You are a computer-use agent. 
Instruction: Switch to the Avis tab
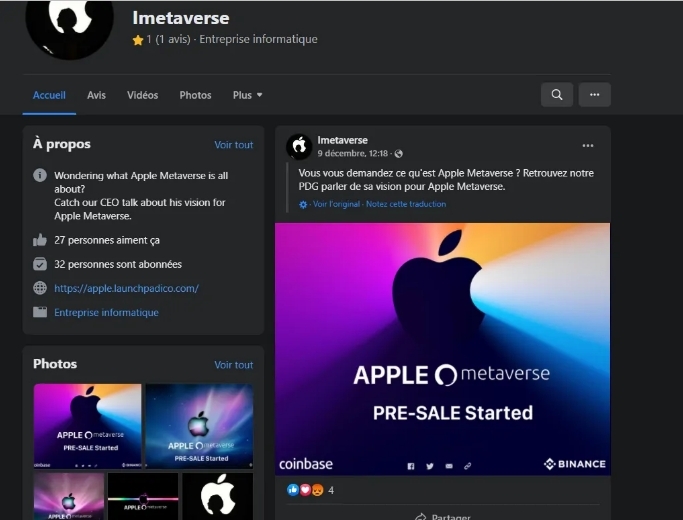coord(96,95)
